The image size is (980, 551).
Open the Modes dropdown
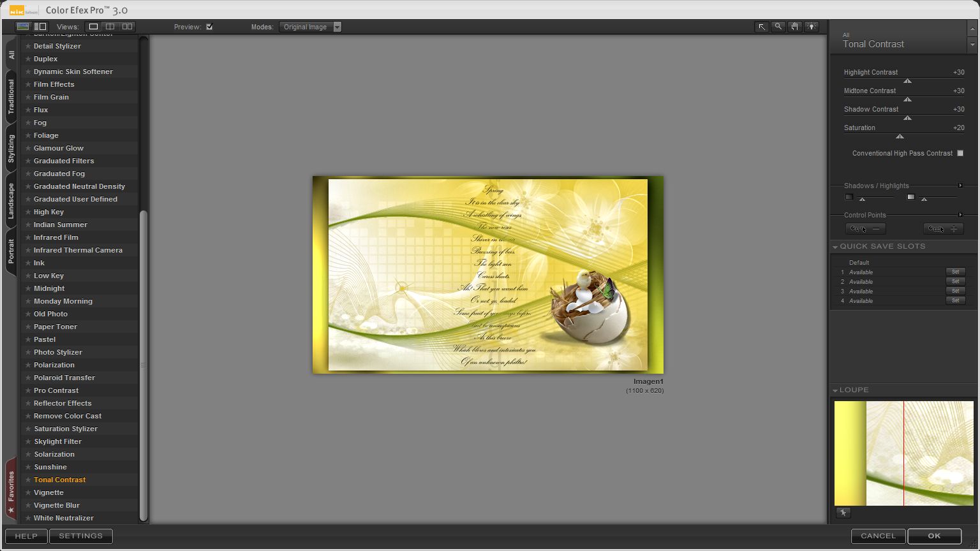310,27
